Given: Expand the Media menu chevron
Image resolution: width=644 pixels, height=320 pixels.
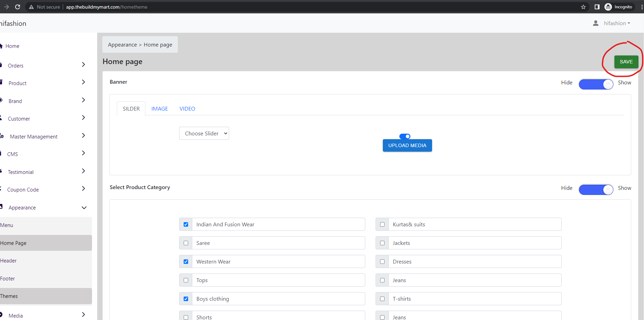Looking at the screenshot, I should 83,314.
